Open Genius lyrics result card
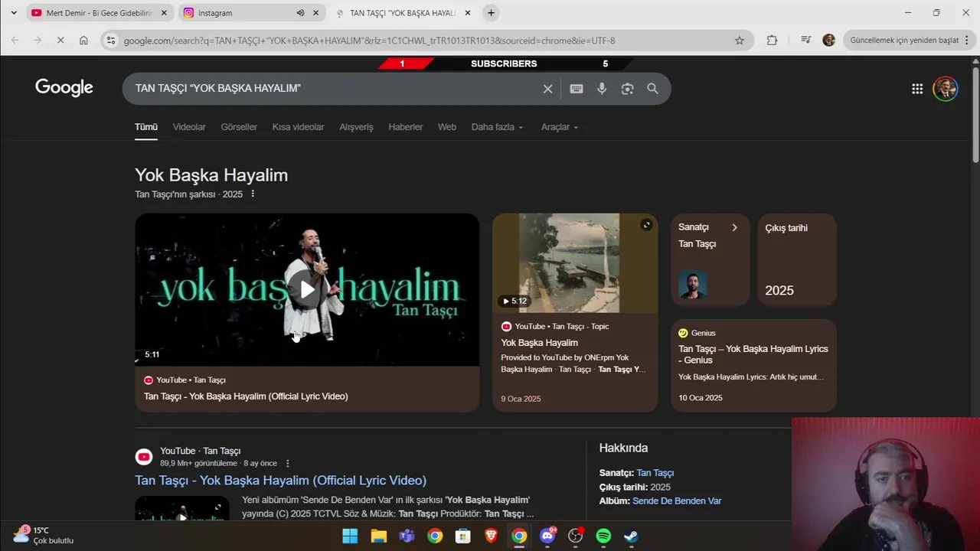The image size is (980, 551). (753, 366)
